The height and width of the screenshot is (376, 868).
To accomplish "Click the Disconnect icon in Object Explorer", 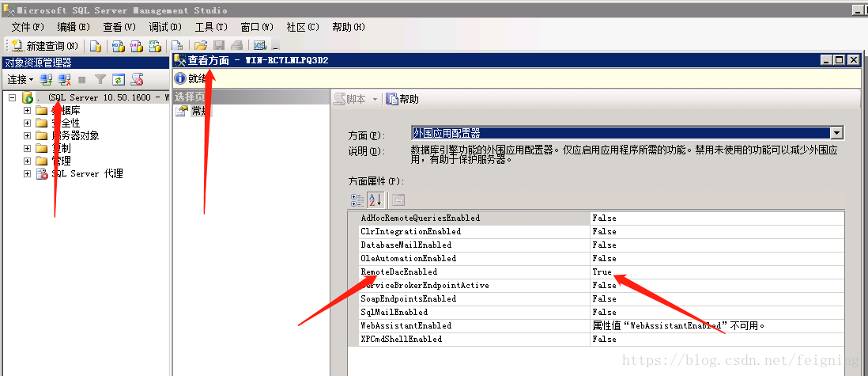I will (65, 80).
